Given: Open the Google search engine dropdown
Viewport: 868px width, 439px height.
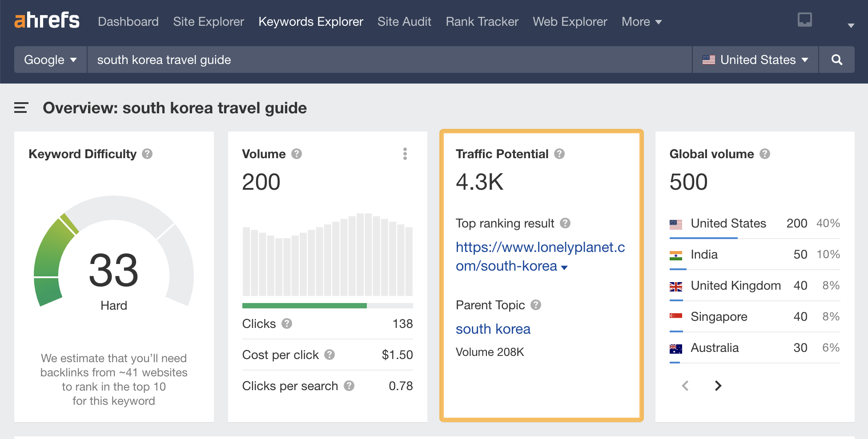Looking at the screenshot, I should click(x=49, y=60).
